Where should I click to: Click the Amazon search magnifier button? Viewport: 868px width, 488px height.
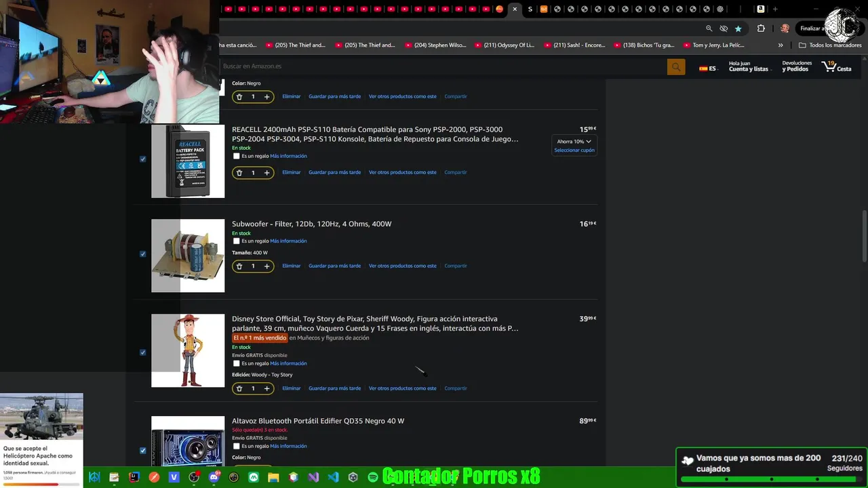pyautogui.click(x=676, y=66)
